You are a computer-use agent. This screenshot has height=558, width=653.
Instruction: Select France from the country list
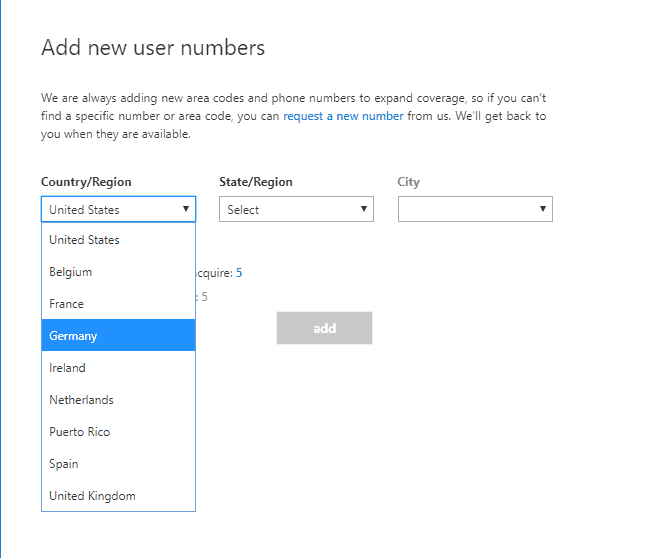click(x=118, y=304)
